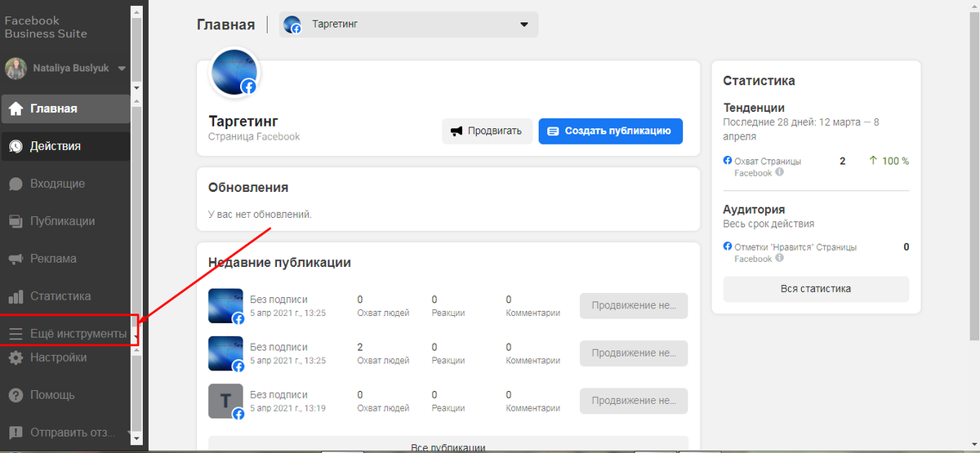Click info icon next to Отметки Нравится Страницы
Viewport: 980px width, 453px height.
[x=780, y=259]
